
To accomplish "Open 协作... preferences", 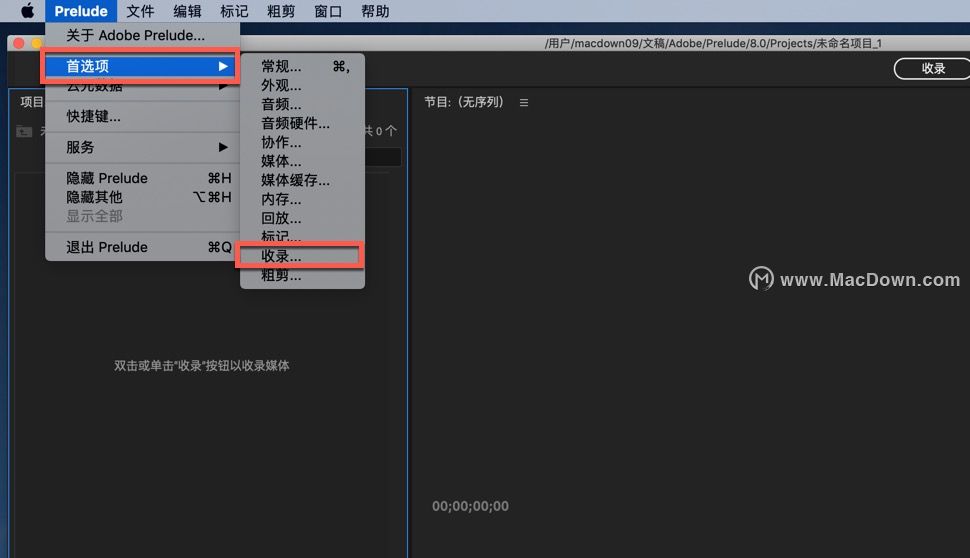I will (x=303, y=142).
